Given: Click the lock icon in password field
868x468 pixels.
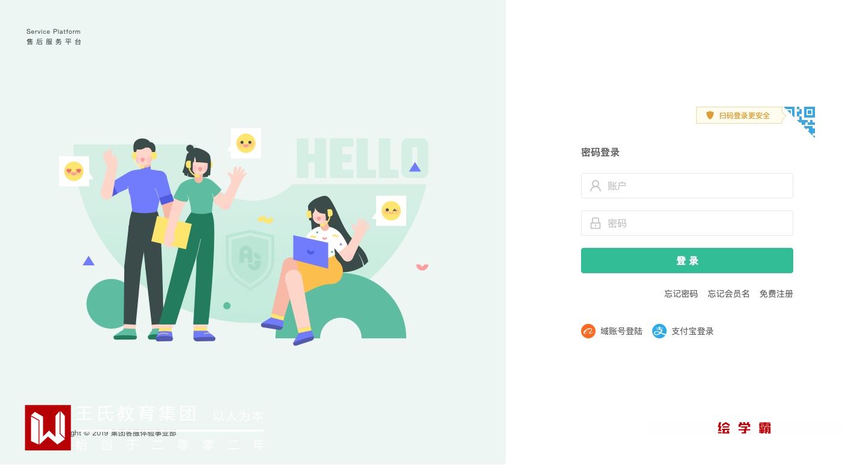Looking at the screenshot, I should (596, 223).
